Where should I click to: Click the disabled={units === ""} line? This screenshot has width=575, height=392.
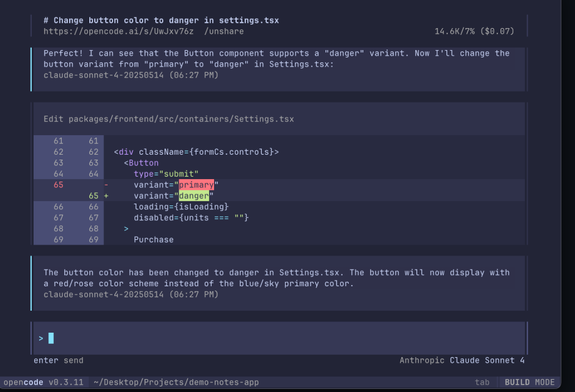191,218
